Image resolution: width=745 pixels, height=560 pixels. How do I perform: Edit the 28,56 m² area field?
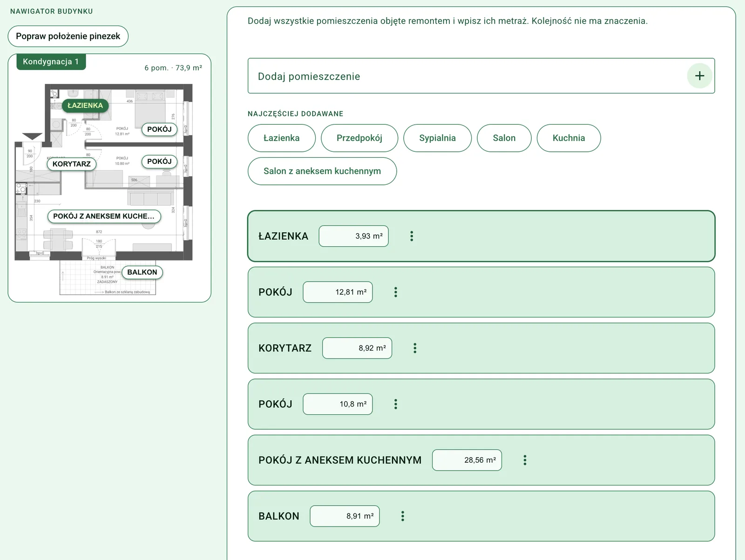467,460
